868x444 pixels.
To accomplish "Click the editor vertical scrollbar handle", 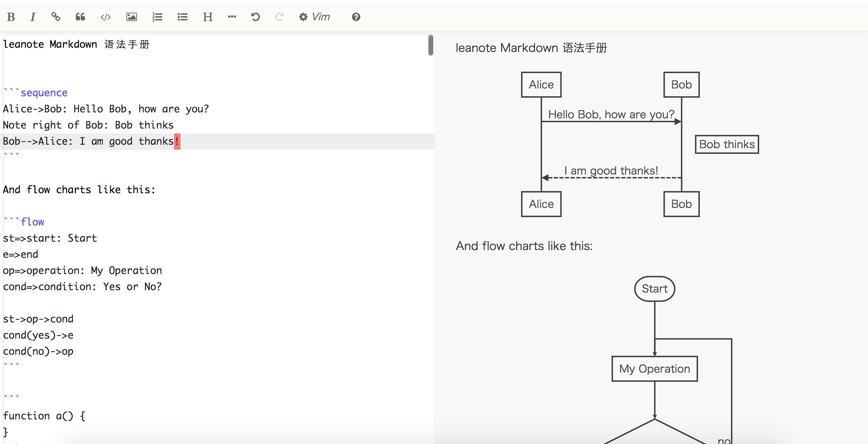I will click(x=430, y=45).
